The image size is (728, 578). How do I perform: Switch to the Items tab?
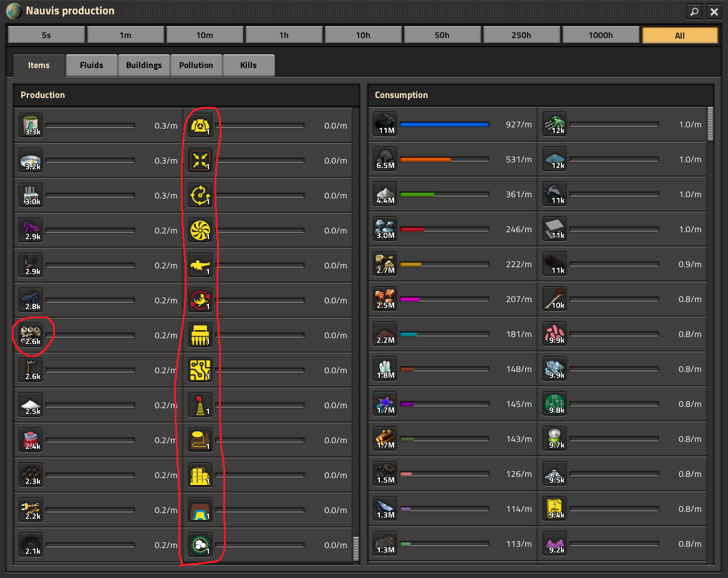(39, 66)
